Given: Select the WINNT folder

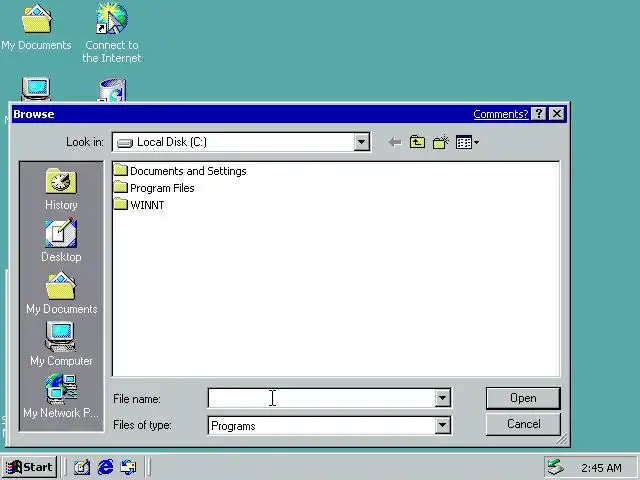Looking at the screenshot, I should tap(139, 204).
